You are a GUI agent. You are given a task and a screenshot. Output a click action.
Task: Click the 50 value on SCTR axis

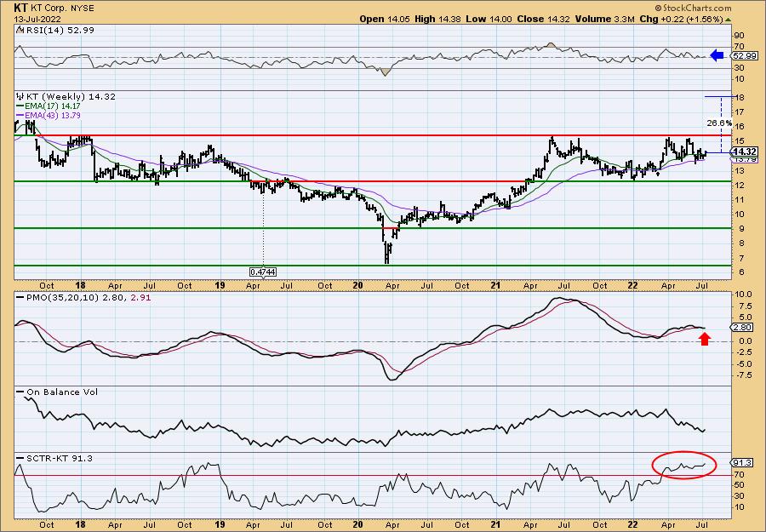tap(740, 485)
